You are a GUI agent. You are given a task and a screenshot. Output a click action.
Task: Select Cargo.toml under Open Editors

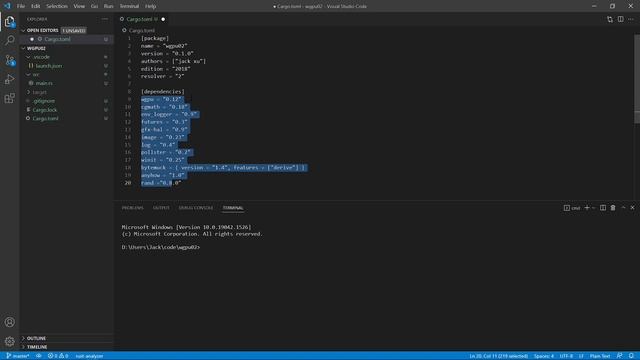(58, 39)
